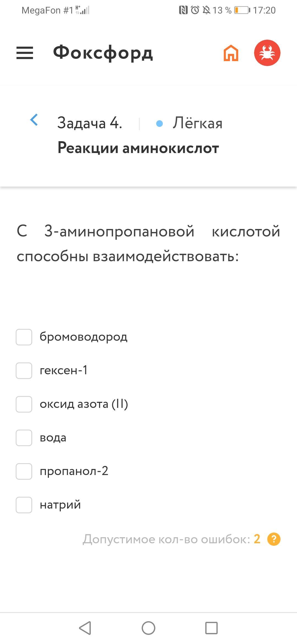Mark the вода checkbox
The width and height of the screenshot is (297, 644).
24,438
